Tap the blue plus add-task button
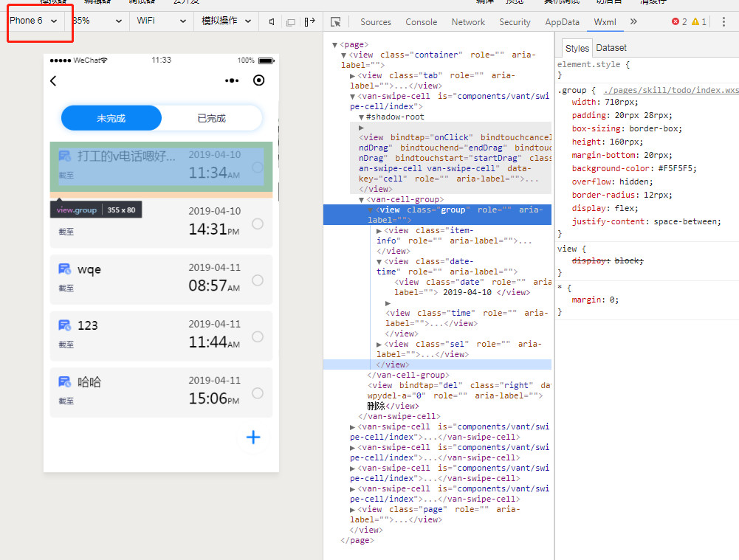Image resolution: width=739 pixels, height=560 pixels. [x=253, y=438]
